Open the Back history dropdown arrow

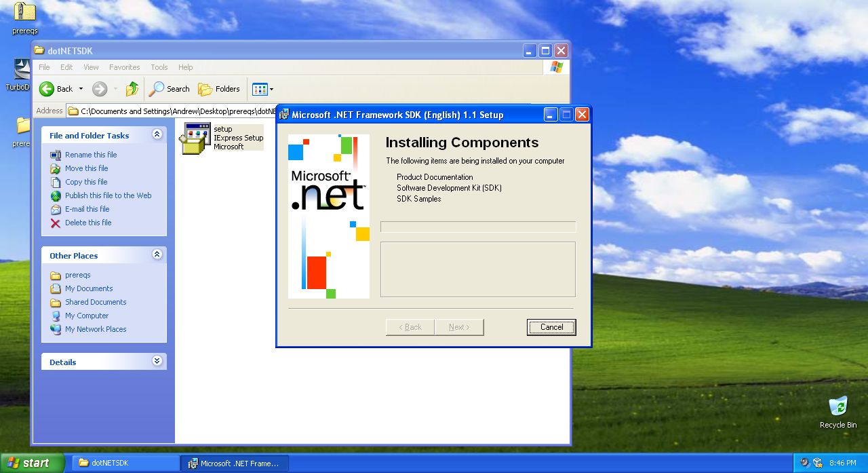[x=81, y=89]
